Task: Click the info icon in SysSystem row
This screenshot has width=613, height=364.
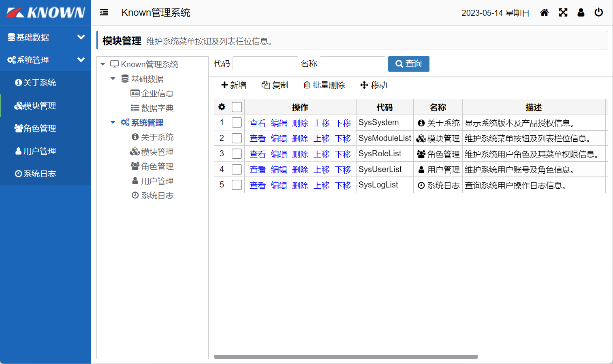Action: tap(421, 123)
